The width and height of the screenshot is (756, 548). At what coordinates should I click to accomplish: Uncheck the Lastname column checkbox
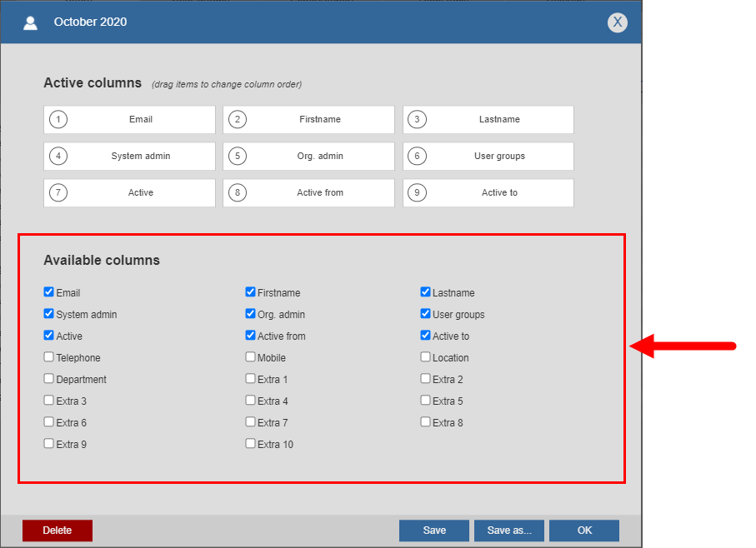click(425, 291)
